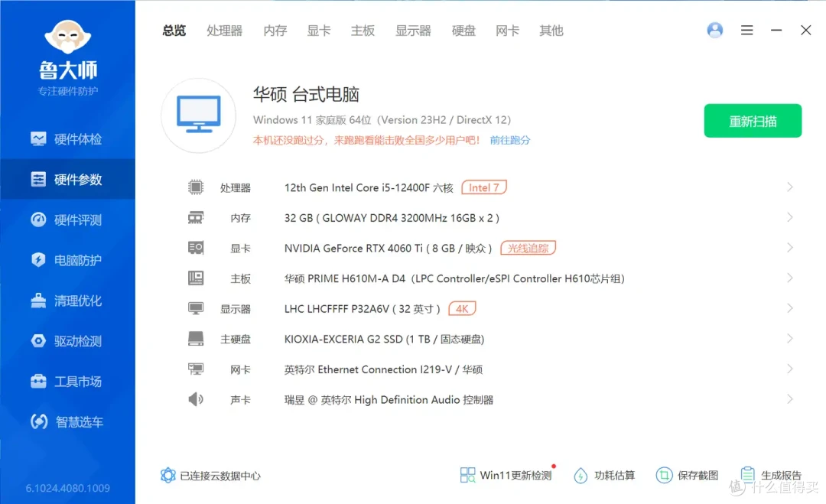Expand the 主硬盘 row chevron
The width and height of the screenshot is (826, 504).
(789, 338)
